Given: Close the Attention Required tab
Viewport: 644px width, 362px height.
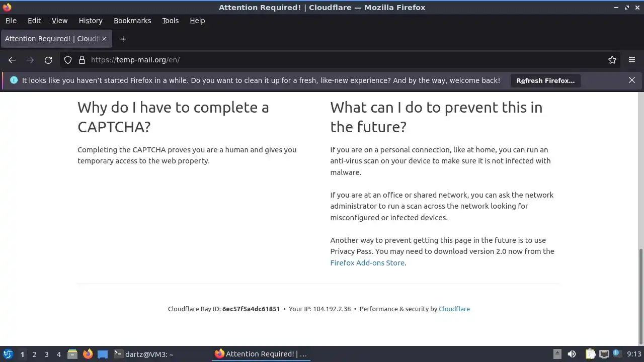Looking at the screenshot, I should coord(105,39).
